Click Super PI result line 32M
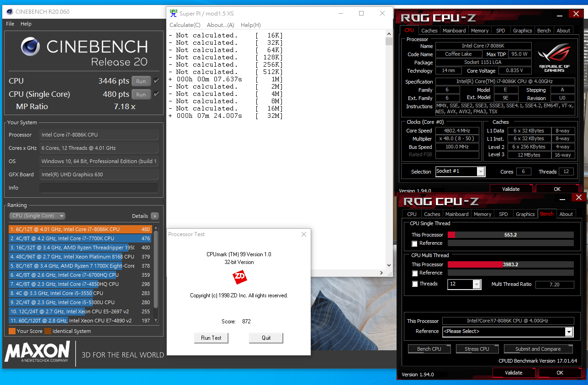The height and width of the screenshot is (385, 588). [226, 116]
